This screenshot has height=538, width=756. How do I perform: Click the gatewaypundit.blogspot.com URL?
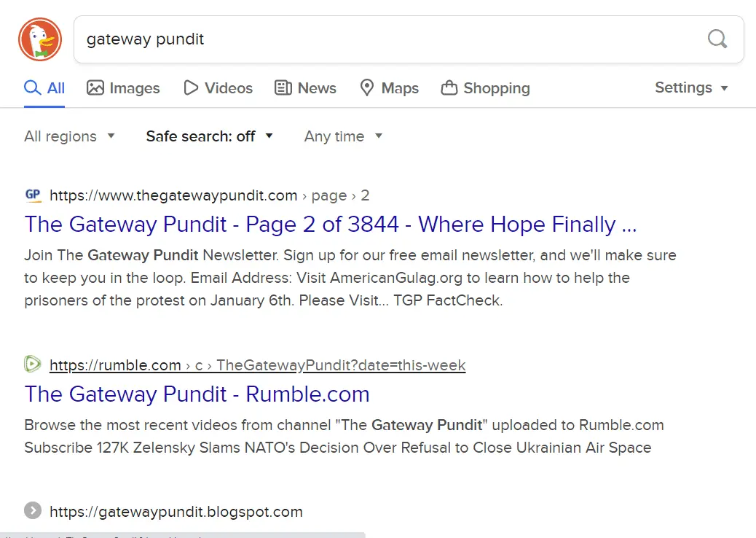click(176, 512)
